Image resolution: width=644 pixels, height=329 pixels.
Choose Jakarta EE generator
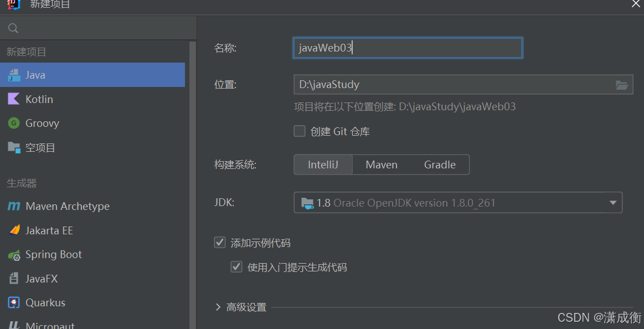92,230
